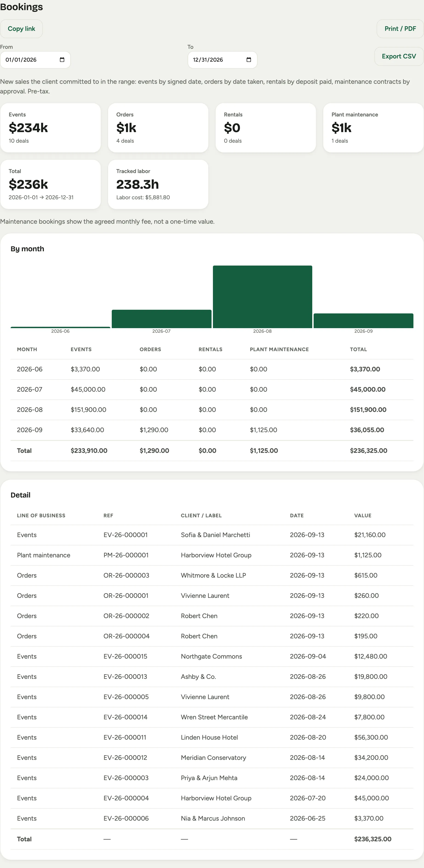Click value $45,000.00 on EV-26-000004 row

372,798
